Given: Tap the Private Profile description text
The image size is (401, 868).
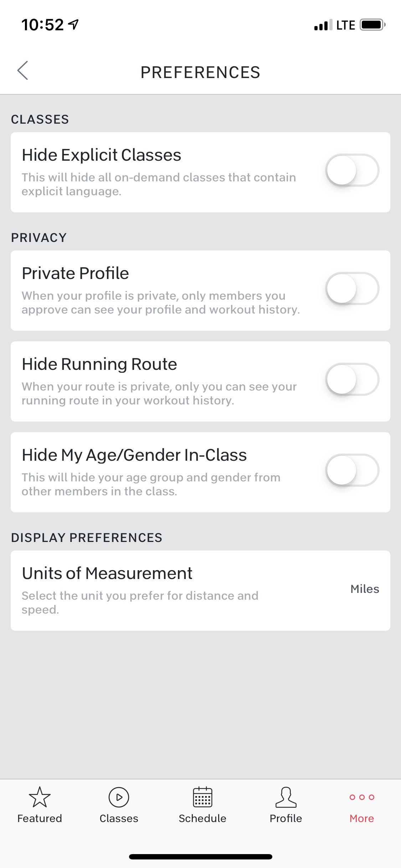Looking at the screenshot, I should coord(161,303).
